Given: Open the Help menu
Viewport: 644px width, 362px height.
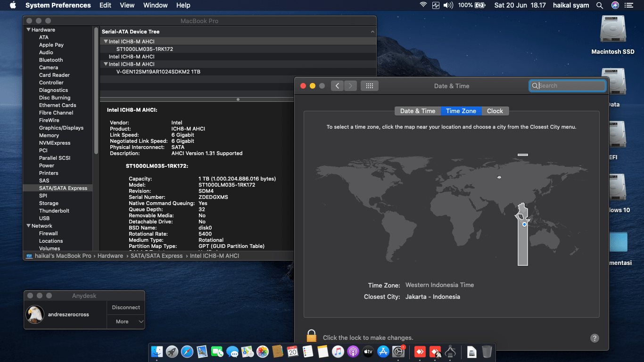Looking at the screenshot, I should (x=183, y=5).
